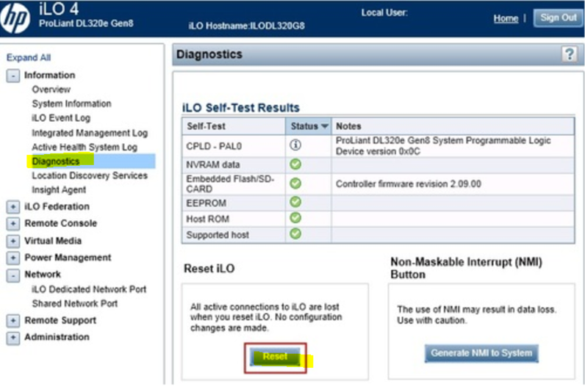
Task: Select the 'Embedded Flash/SD-CARD' table cell
Action: pos(234,184)
